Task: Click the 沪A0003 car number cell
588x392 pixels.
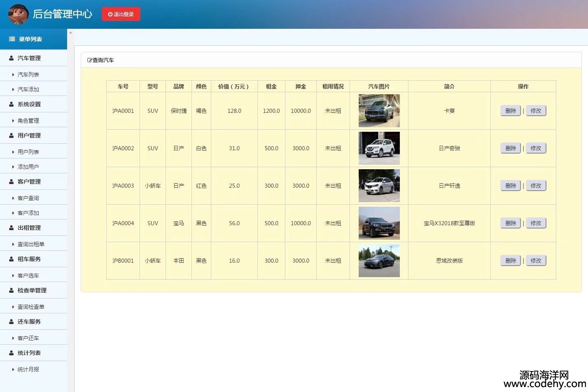Action: click(x=123, y=186)
